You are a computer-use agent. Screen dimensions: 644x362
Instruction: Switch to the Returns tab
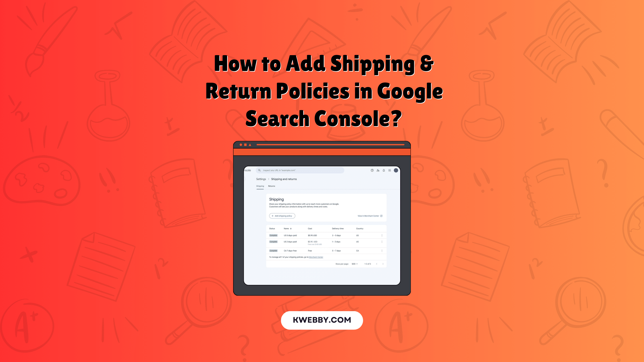tap(272, 186)
